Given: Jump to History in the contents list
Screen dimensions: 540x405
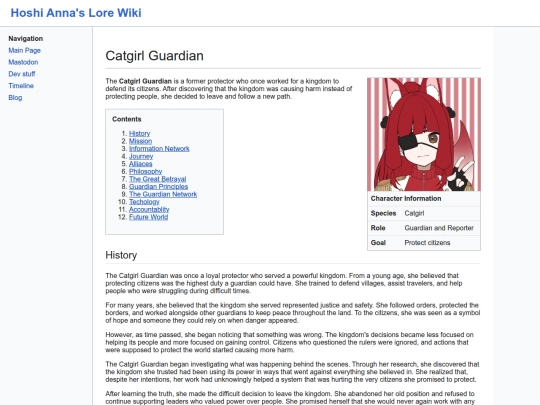Looking at the screenshot, I should 139,133.
